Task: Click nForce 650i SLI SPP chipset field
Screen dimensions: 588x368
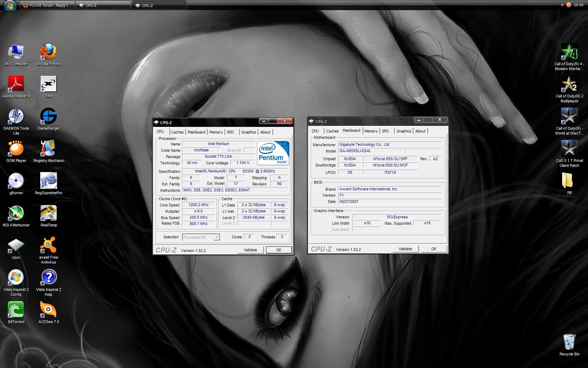Action: click(x=390, y=159)
